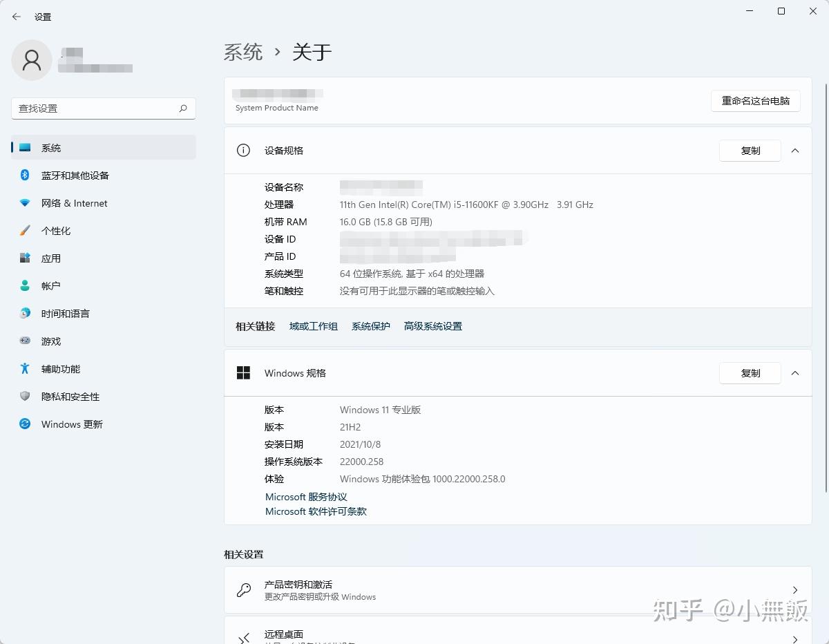This screenshot has height=644, width=829.
Task: Click the 辅助功能 accessibility icon
Action: 23,368
